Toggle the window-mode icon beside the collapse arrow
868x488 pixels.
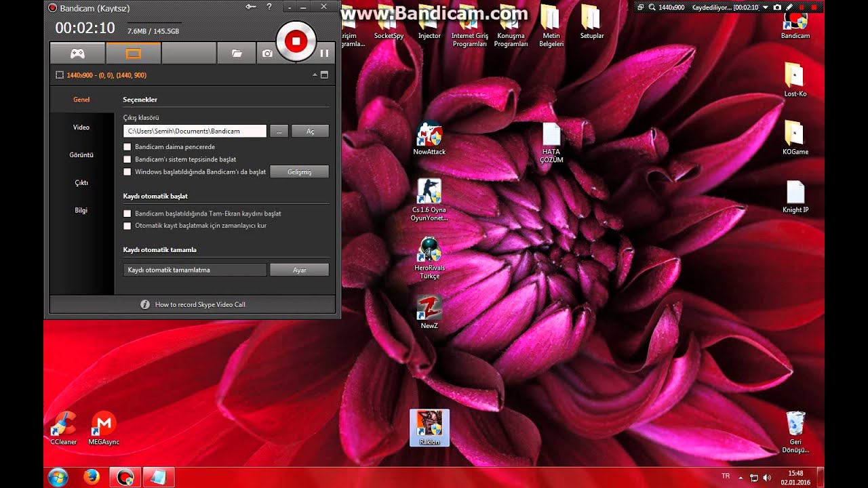point(324,75)
